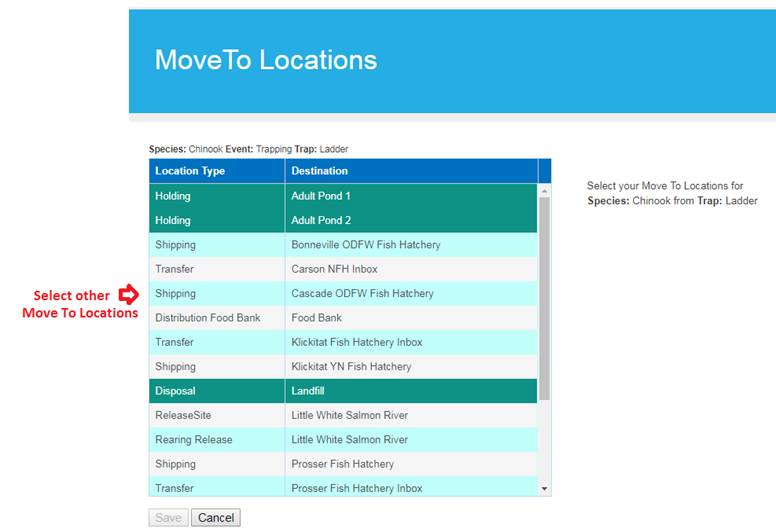Select the Adult Pond 1 holding row

342,196
